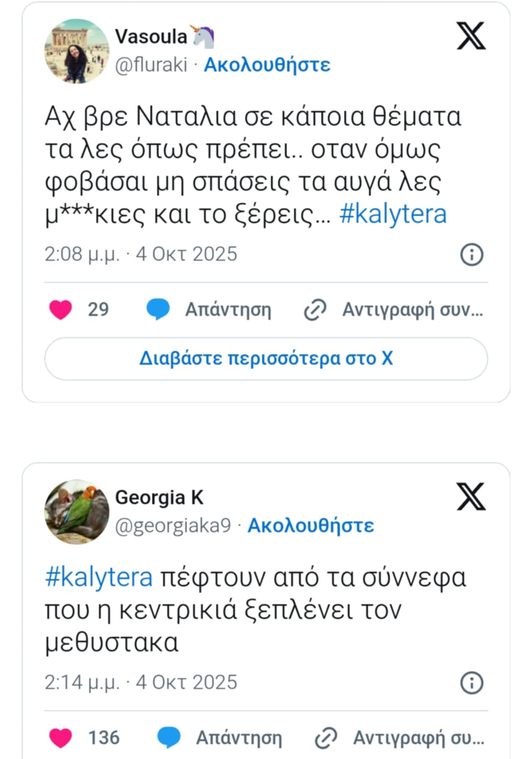Click the copy link chain icon on Vasoula's tweet

(x=315, y=310)
